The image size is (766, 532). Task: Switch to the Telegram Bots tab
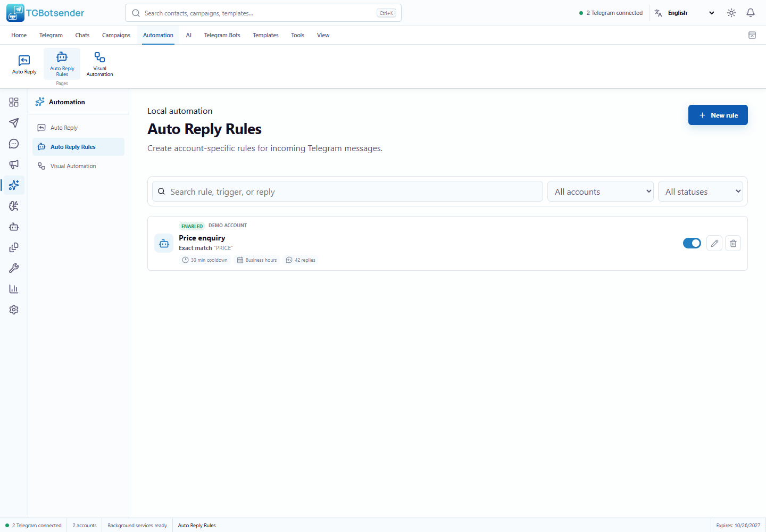222,35
